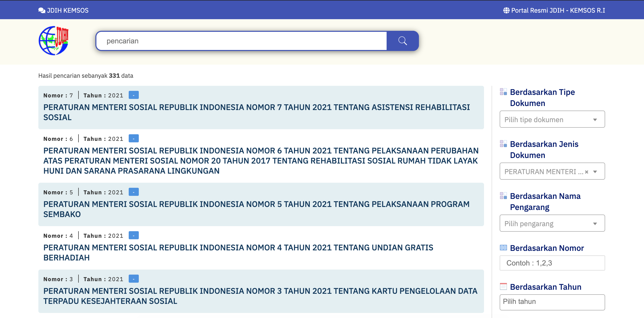Open the Nomor 3 Kartu Pengelolaan Data regulation

(260, 296)
